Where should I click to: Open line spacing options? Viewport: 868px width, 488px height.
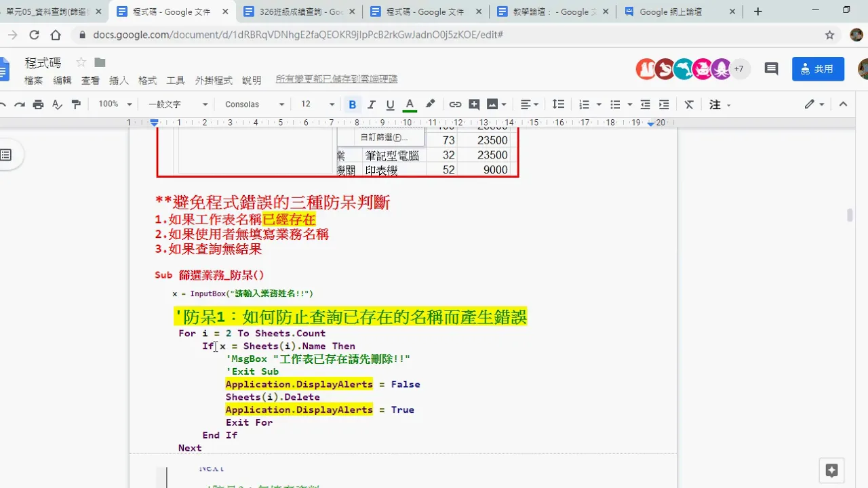click(x=558, y=104)
